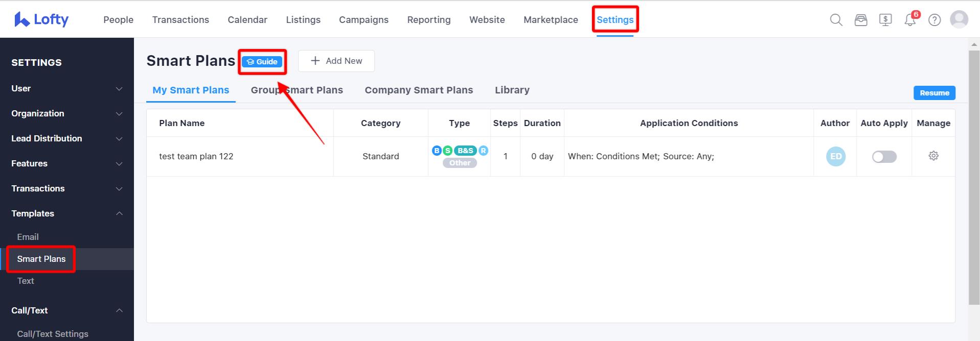
Task: Open the help question mark icon
Action: pyautogui.click(x=935, y=20)
